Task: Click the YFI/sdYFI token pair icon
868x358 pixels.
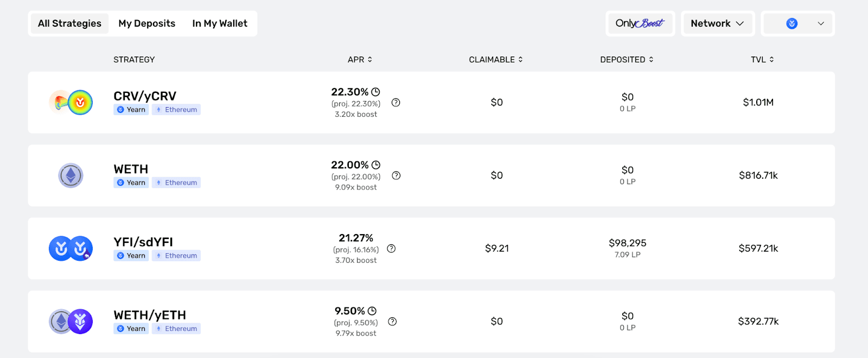Action: 71,248
